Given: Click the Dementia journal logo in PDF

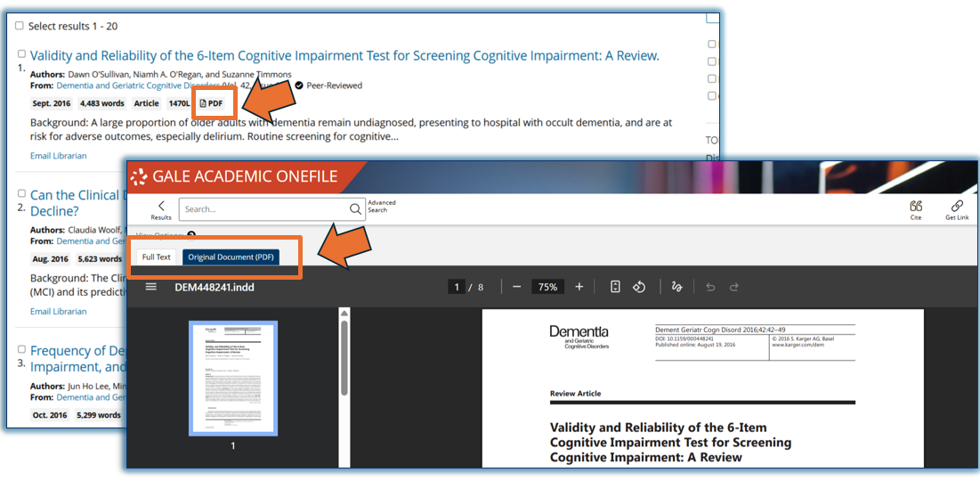Looking at the screenshot, I should (579, 337).
